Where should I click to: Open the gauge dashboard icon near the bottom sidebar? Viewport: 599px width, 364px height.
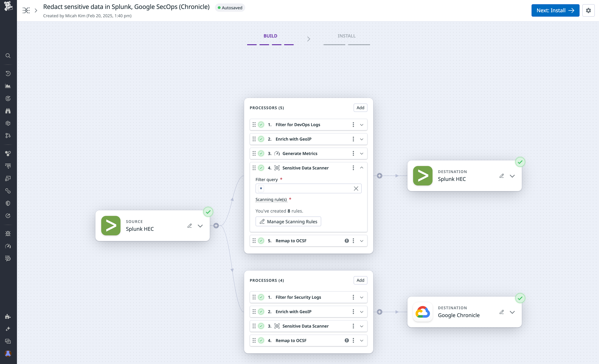[8, 246]
